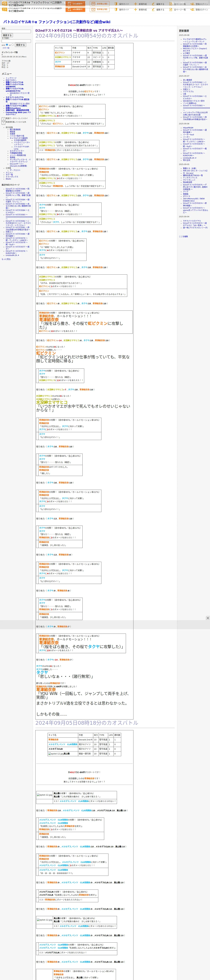Select the "and" tag search radio button
Screen dimensions: 210x980
pos(7,45)
